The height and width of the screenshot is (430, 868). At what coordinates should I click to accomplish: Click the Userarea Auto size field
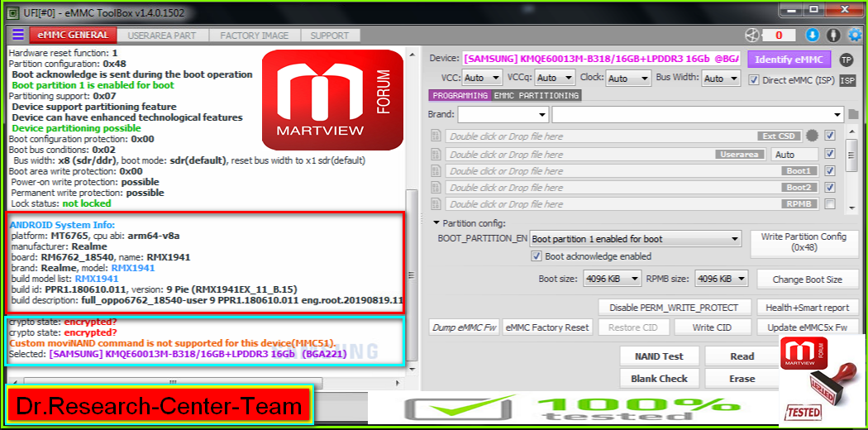pyautogui.click(x=795, y=155)
